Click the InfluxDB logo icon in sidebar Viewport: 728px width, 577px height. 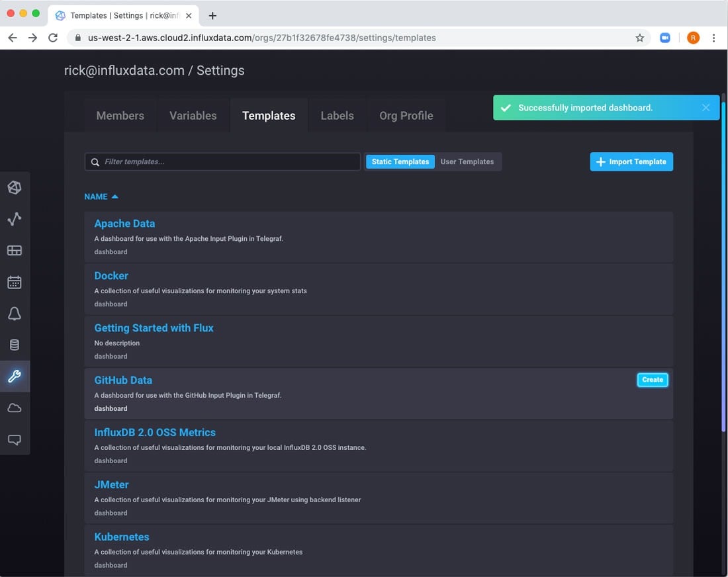pyautogui.click(x=15, y=188)
